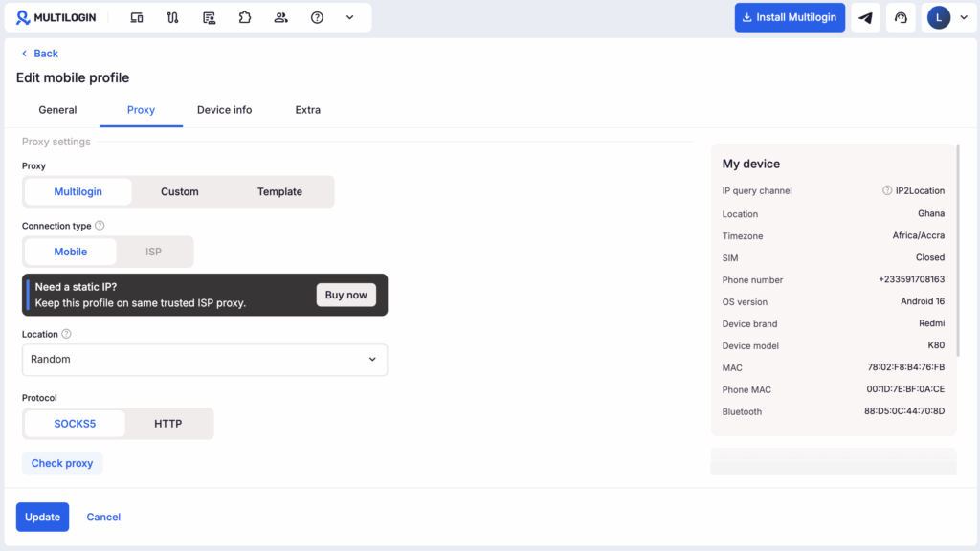Click Check proxy button
This screenshot has width=980, height=551.
[62, 464]
